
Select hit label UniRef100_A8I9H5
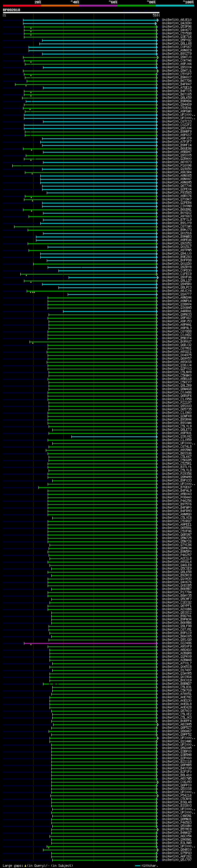point(177,724)
